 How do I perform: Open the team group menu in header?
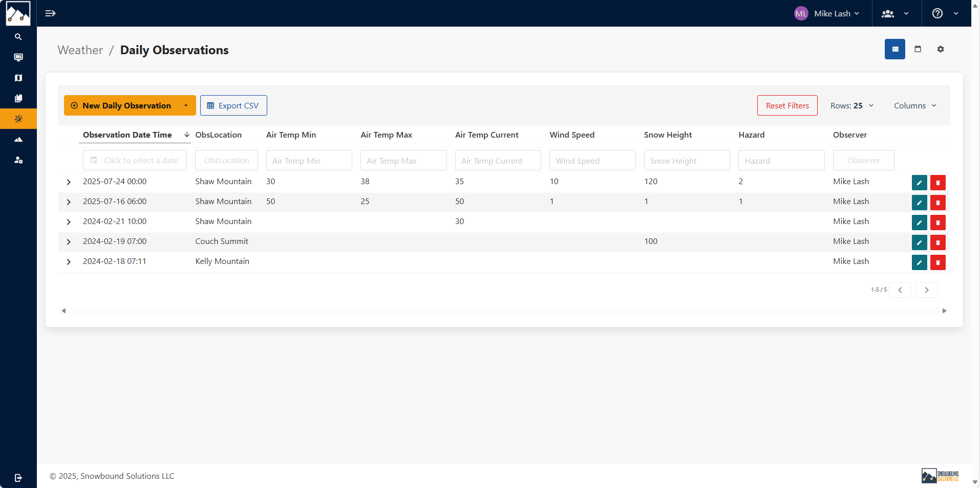(x=895, y=13)
